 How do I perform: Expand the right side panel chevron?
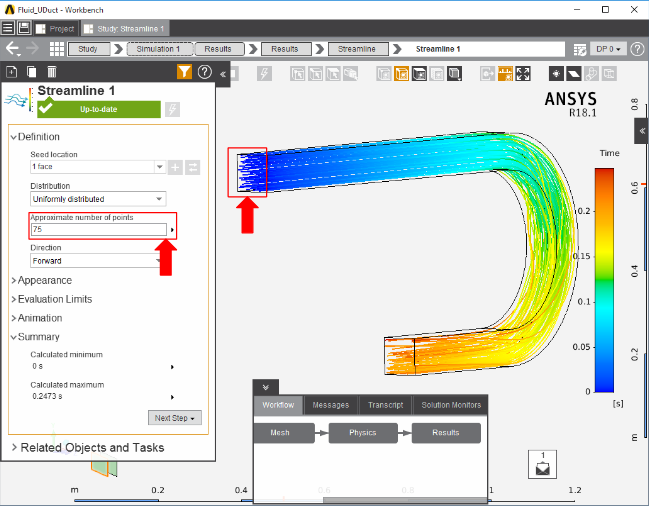pos(642,131)
